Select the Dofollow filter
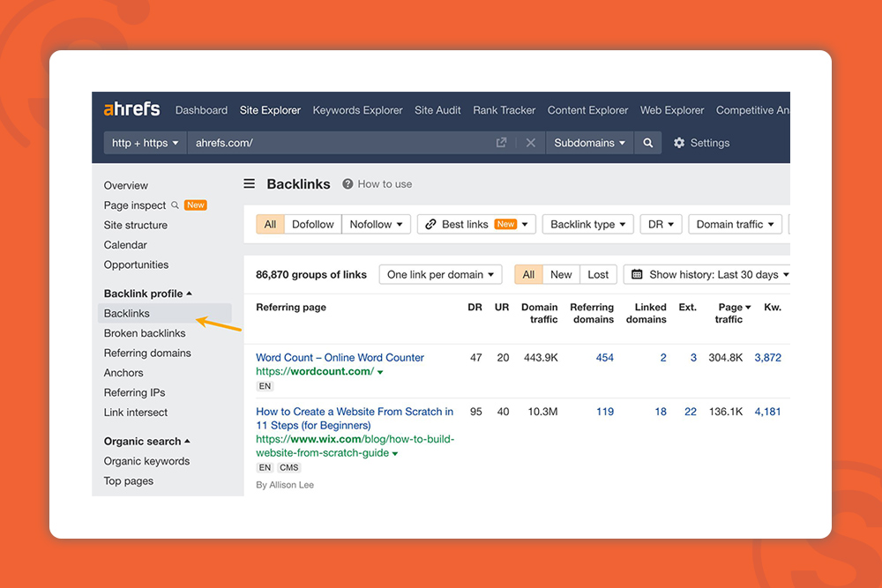This screenshot has height=588, width=882. (313, 224)
